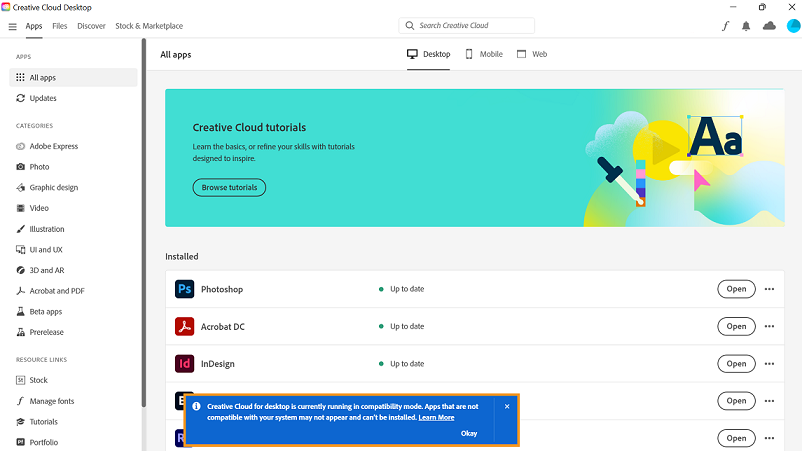802x451 pixels.
Task: Select the Mobile apps tab
Action: [484, 54]
